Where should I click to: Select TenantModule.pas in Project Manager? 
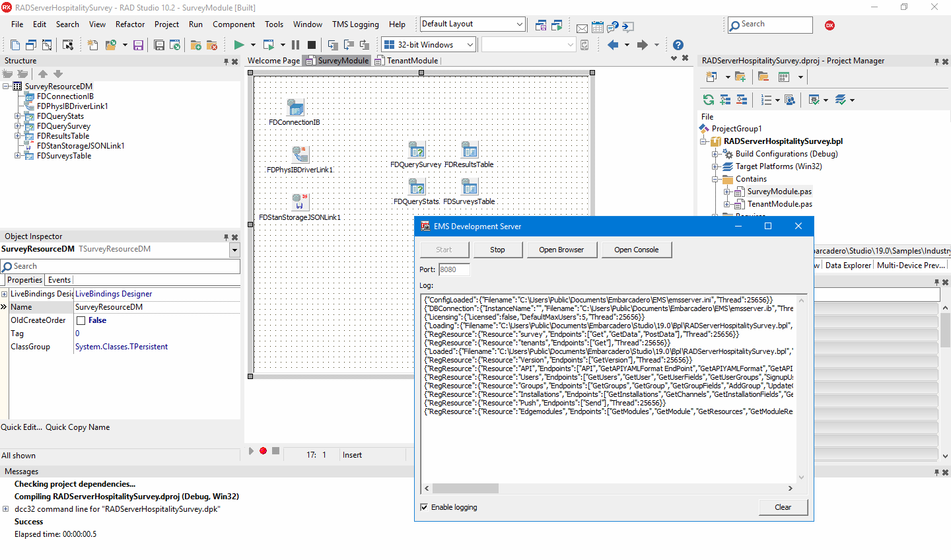[x=780, y=204]
